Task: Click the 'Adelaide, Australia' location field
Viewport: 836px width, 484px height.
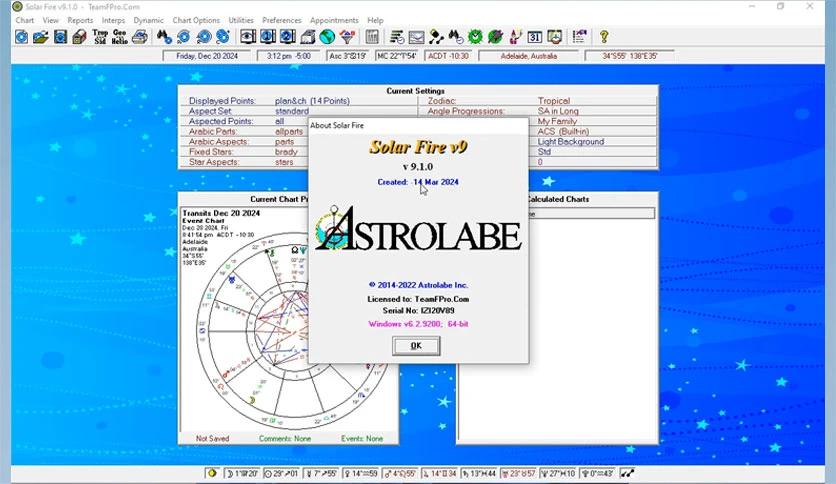Action: point(528,56)
